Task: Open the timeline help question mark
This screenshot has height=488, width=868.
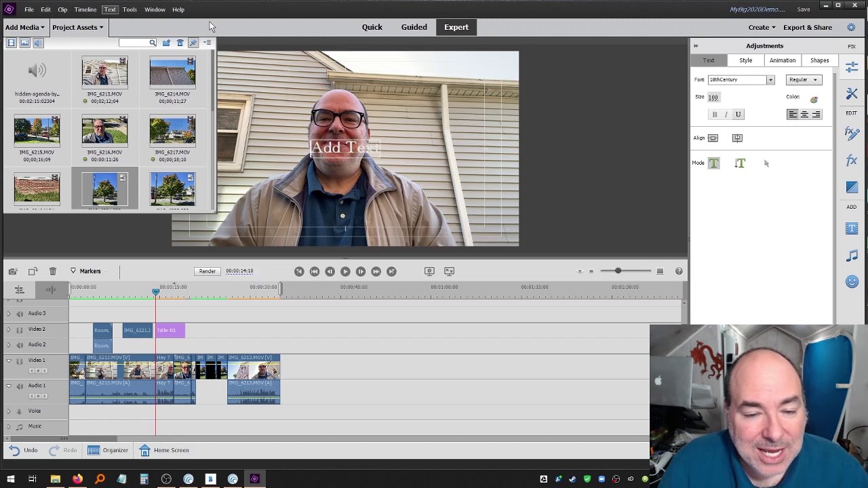Action: point(679,271)
